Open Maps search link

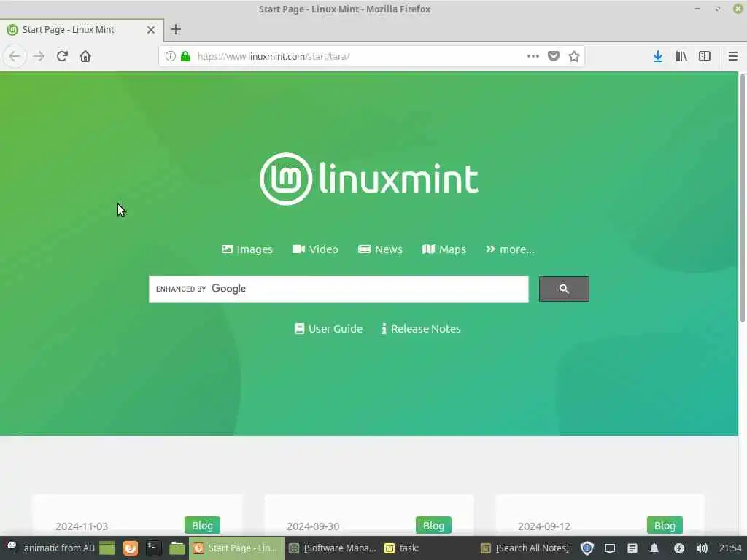(x=444, y=249)
